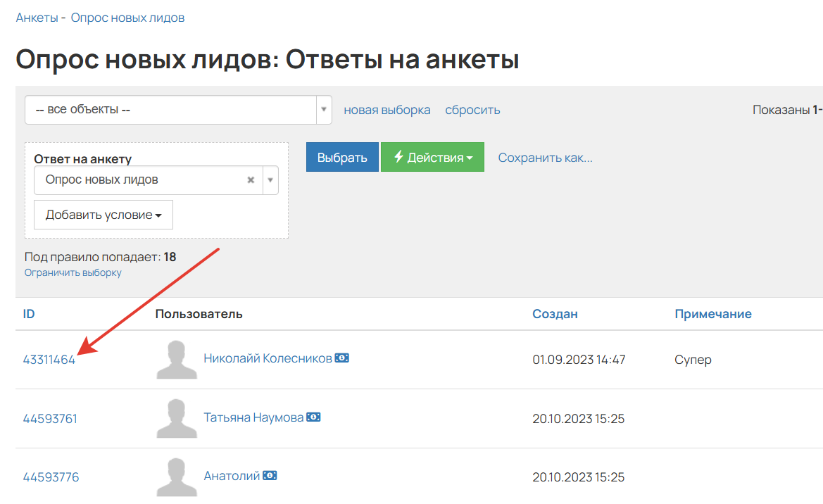Open the 'Опрос новых лидов' selector dropdown arrow
Screen dimensions: 823x504
pos(270,180)
